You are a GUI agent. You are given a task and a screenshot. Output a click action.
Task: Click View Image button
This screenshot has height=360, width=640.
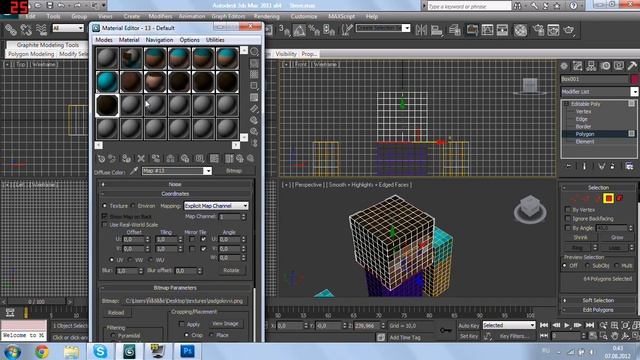point(225,324)
